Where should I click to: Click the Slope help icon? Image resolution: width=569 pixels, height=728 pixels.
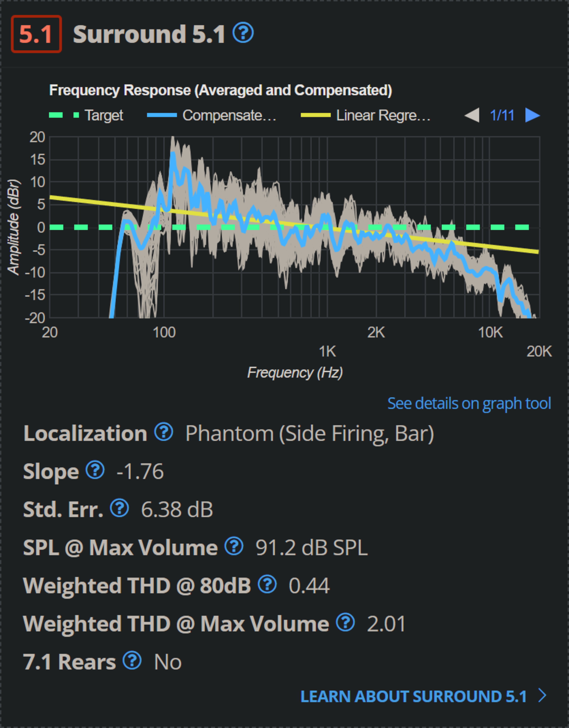95,470
